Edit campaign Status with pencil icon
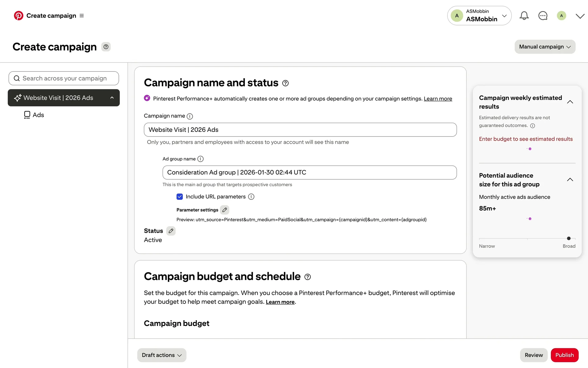The width and height of the screenshot is (588, 368). click(171, 231)
